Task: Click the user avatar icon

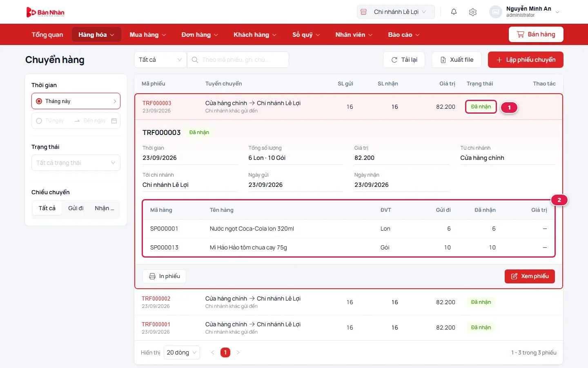Action: click(495, 12)
